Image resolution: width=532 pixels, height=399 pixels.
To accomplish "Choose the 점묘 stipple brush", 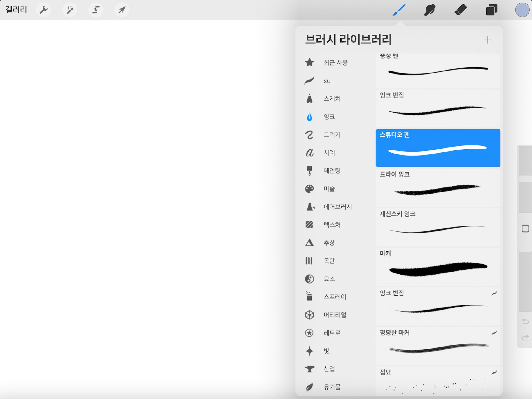I will (x=438, y=381).
